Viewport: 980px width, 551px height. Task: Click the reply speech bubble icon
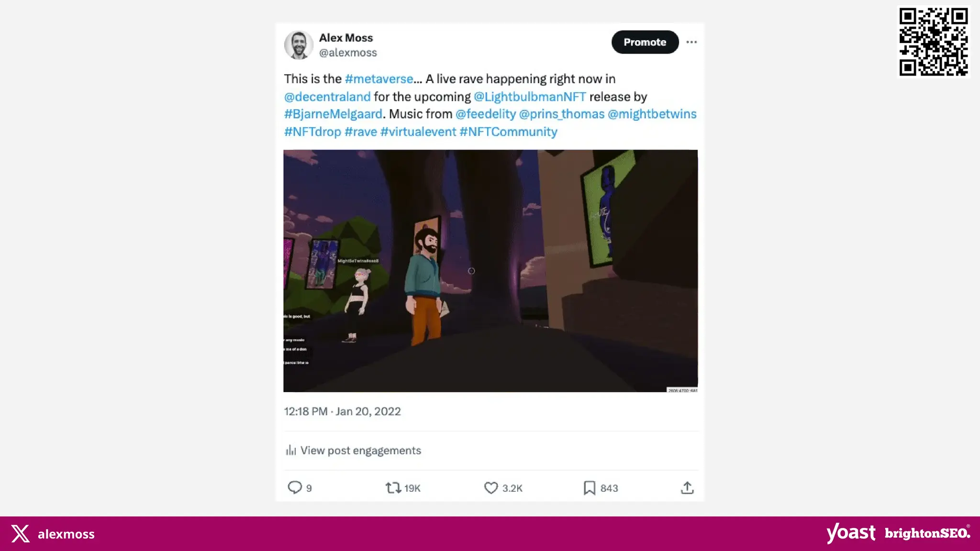pyautogui.click(x=295, y=487)
